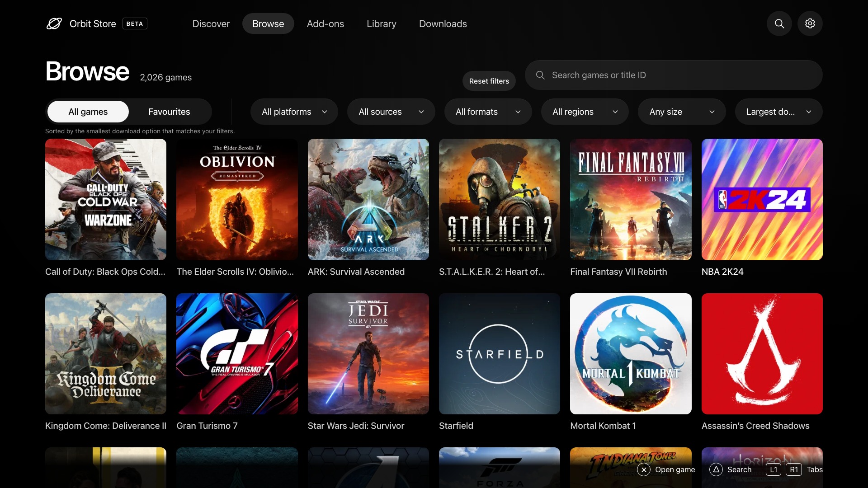
Task: Select the Browse tab
Action: pyautogui.click(x=268, y=23)
